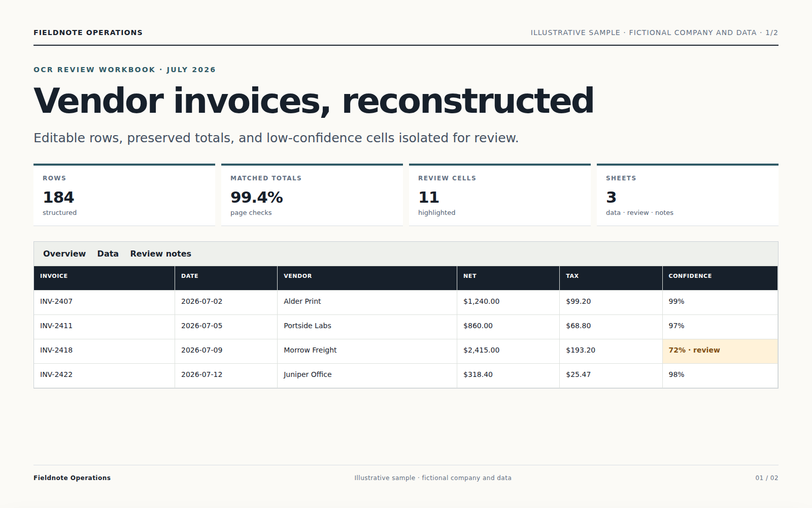
Task: Click tax amount $25.47
Action: pos(611,375)
